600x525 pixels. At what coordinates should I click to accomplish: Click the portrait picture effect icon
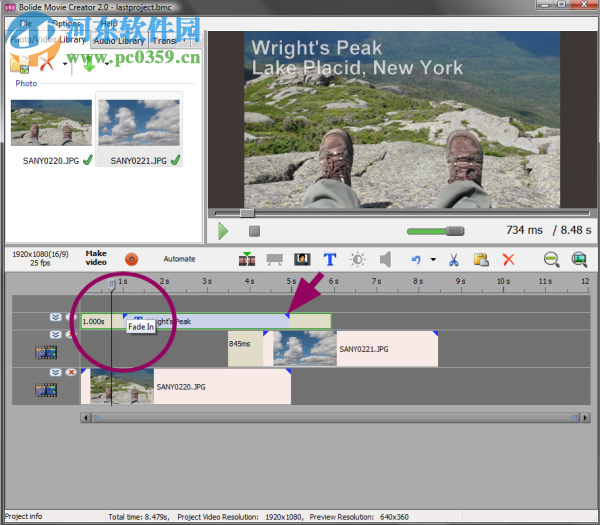click(x=302, y=259)
